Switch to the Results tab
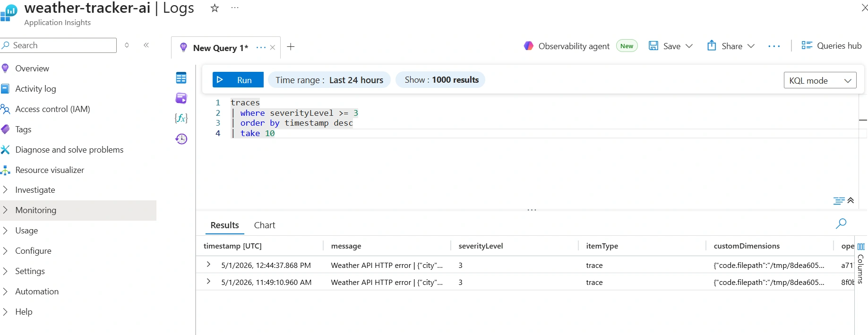Image resolution: width=868 pixels, height=335 pixels. pyautogui.click(x=225, y=225)
